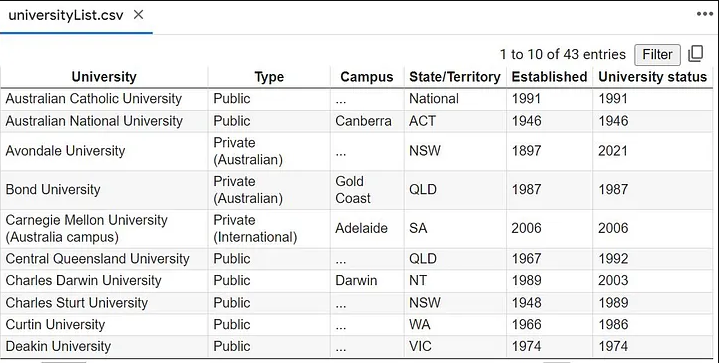This screenshot has height=363, width=719.
Task: Select the Canberra campus cell
Action: (x=363, y=121)
